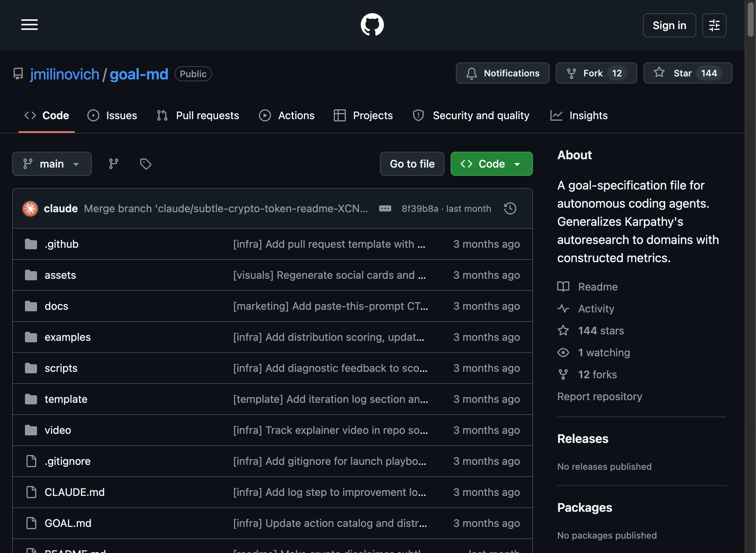Open the assets folder icon
Image resolution: width=756 pixels, height=553 pixels.
point(31,275)
